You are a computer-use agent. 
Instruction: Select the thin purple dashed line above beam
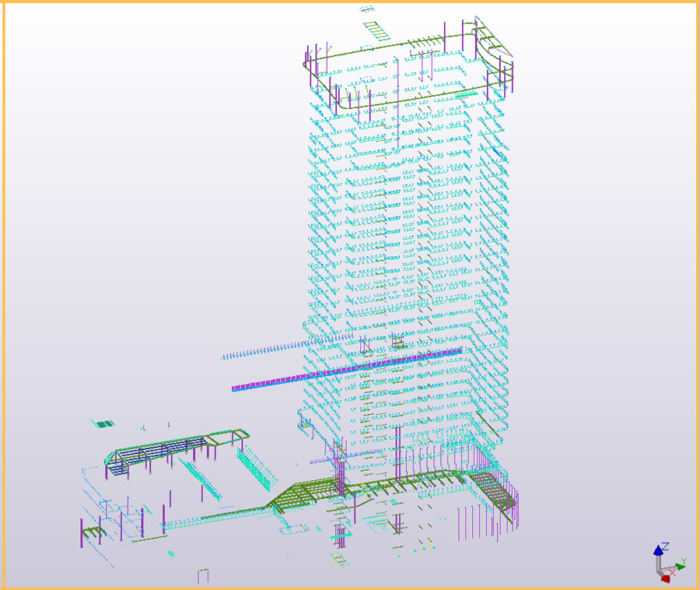pos(272,349)
